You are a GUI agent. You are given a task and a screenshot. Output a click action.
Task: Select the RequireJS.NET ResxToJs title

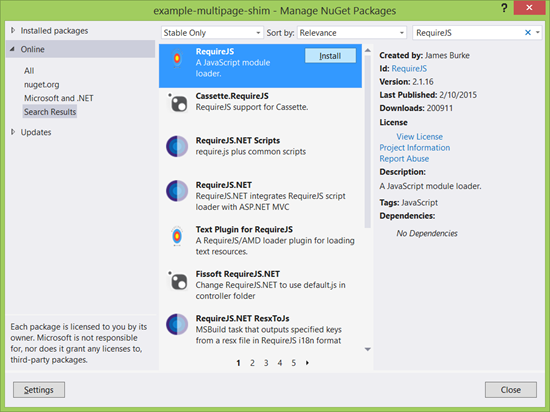[242, 319]
